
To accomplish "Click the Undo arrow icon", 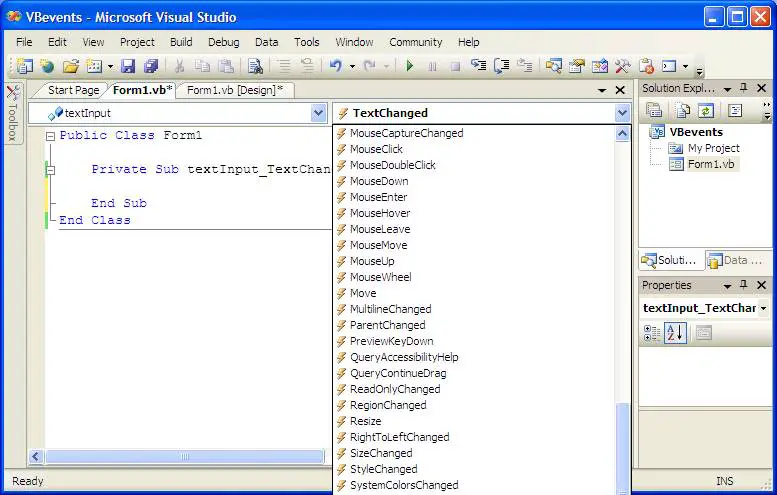I will (336, 66).
